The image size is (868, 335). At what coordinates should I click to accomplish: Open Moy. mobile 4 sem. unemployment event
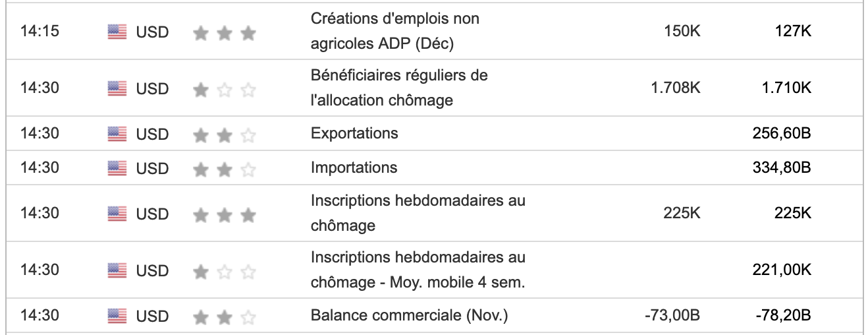[x=418, y=270]
